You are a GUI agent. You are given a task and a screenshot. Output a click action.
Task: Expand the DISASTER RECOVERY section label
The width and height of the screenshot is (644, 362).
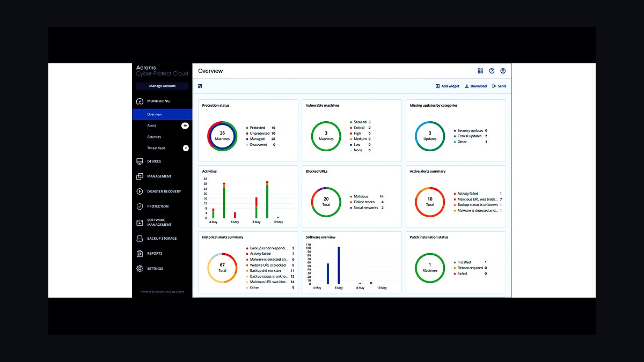click(164, 191)
